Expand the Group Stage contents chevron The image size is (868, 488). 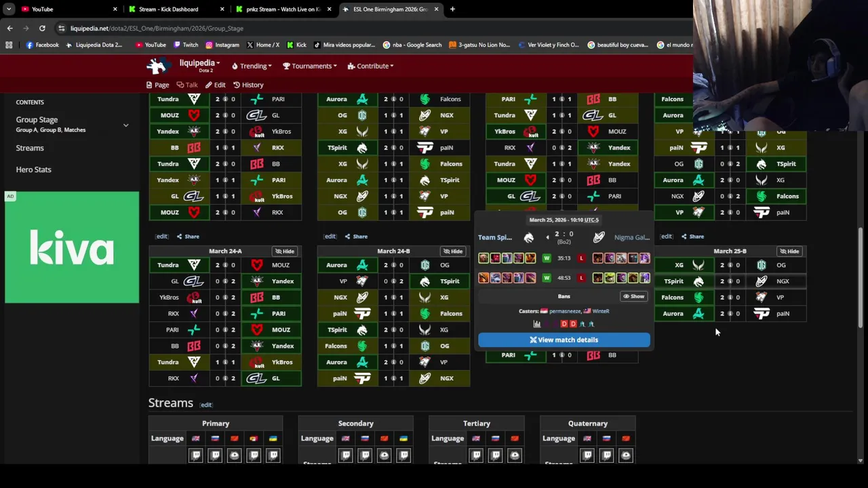[125, 125]
